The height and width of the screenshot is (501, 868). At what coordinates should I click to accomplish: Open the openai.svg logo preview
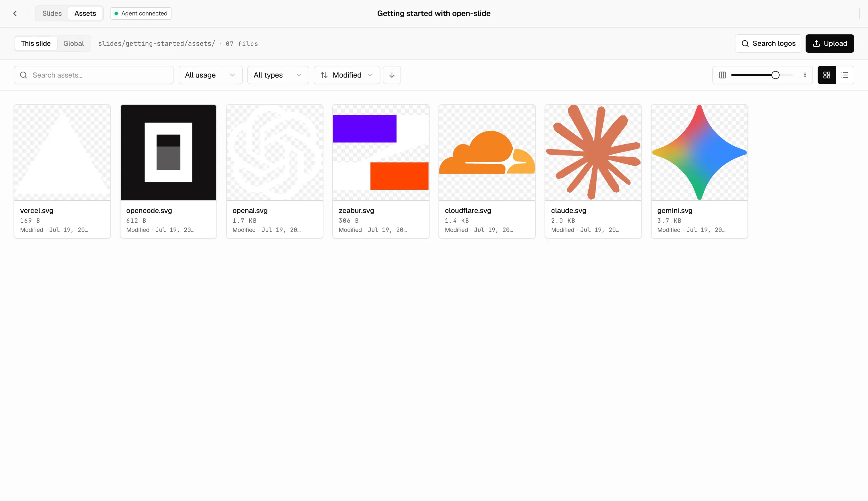tap(275, 152)
